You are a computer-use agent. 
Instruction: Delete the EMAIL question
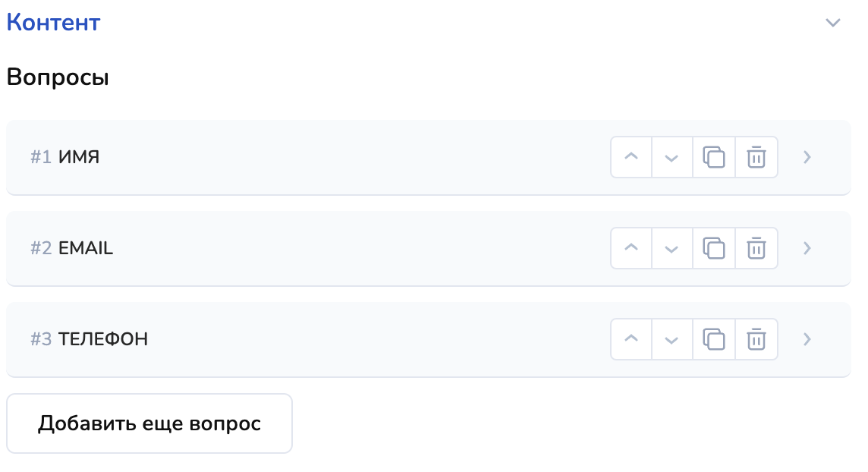click(x=756, y=248)
